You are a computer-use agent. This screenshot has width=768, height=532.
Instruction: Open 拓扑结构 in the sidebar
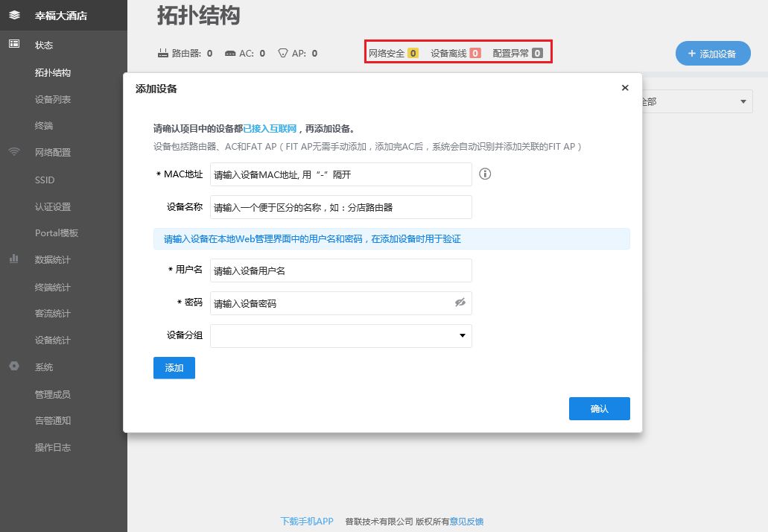point(53,72)
